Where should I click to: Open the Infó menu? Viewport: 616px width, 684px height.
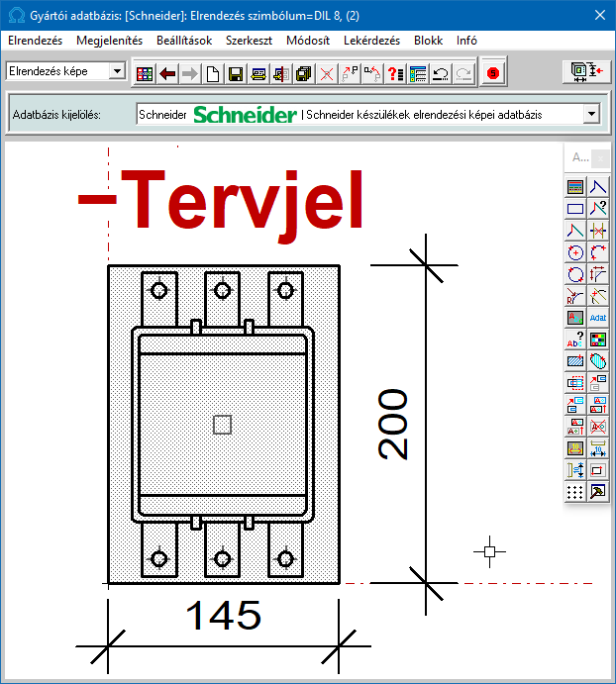tap(466, 41)
